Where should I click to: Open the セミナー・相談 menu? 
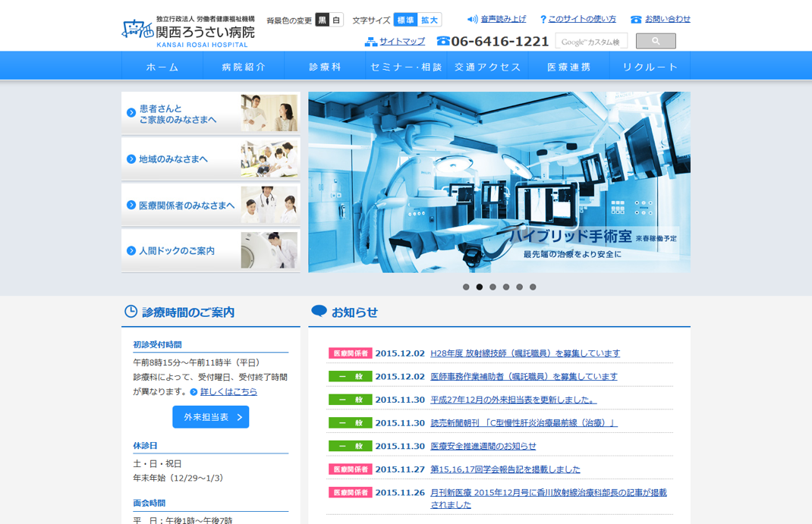[x=406, y=67]
